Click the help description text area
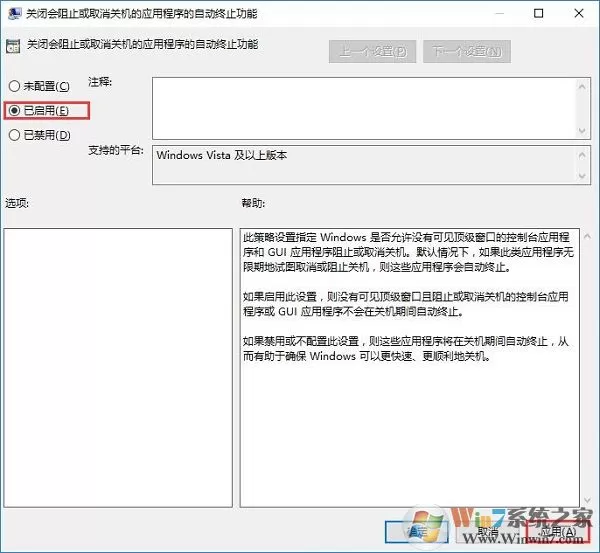This screenshot has width=600, height=553. tap(409, 368)
